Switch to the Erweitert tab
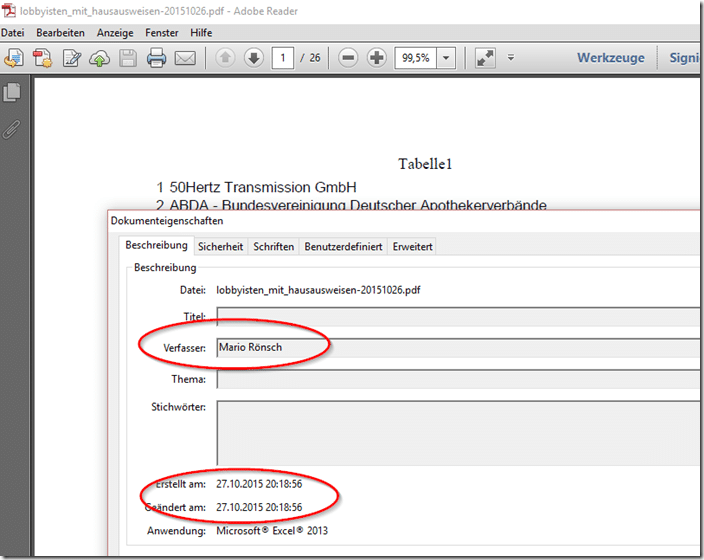 click(413, 247)
